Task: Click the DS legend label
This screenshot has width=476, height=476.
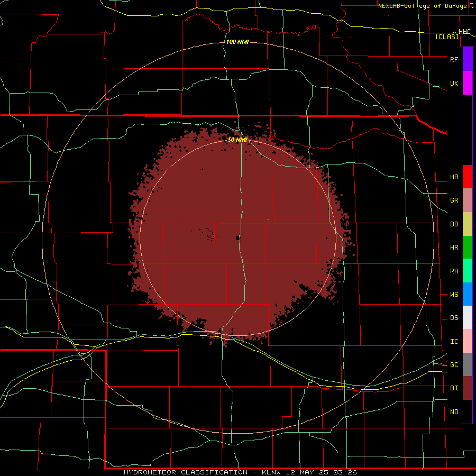Action: click(454, 318)
